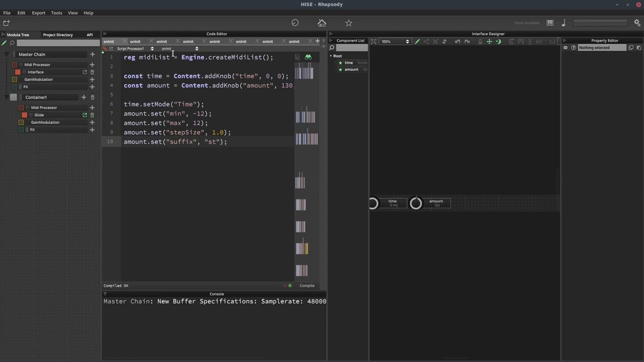
Task: Open the 100% zoom dropdown
Action: [x=395, y=41]
